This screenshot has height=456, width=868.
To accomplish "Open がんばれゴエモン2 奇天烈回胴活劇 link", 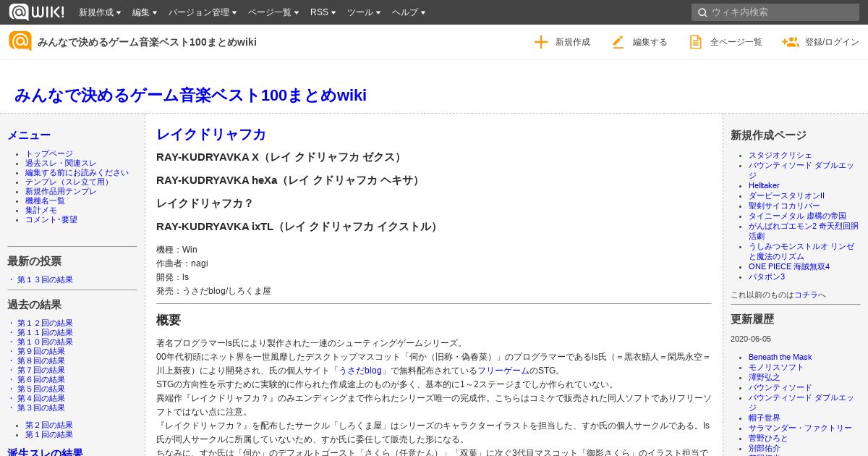I will (x=803, y=231).
